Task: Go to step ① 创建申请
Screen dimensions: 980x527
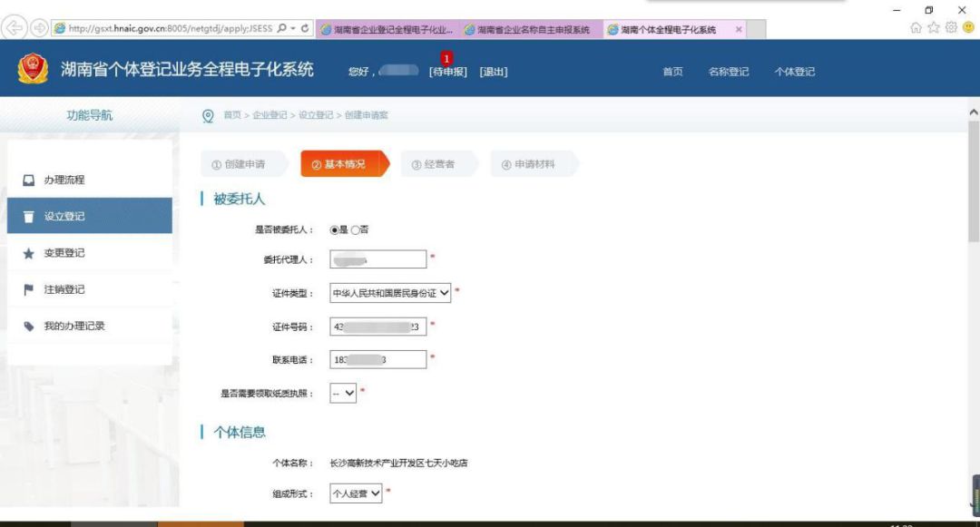Action: coord(243,164)
